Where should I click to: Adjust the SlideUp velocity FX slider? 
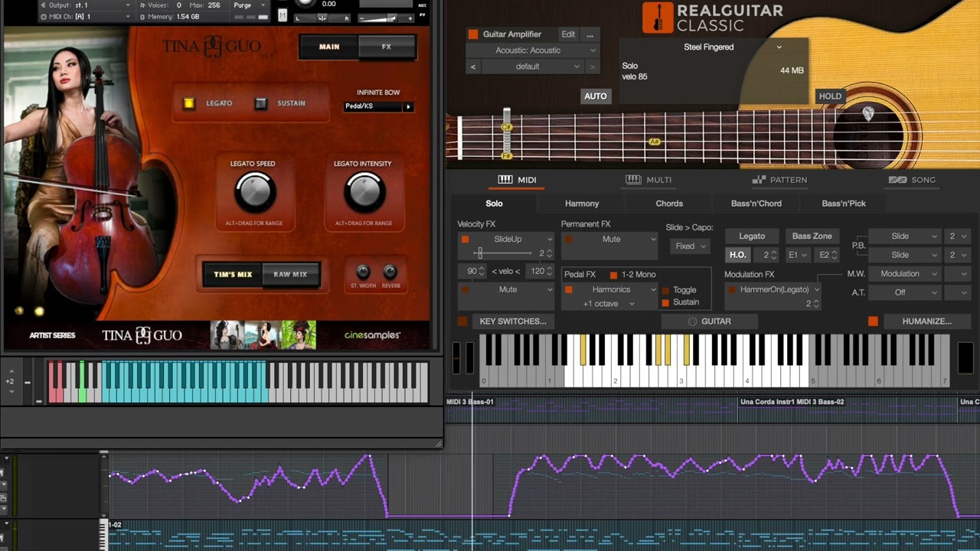pos(503,253)
